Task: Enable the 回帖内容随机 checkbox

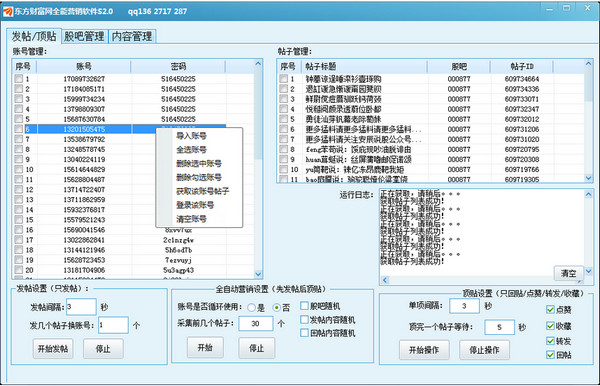Action: [x=304, y=332]
